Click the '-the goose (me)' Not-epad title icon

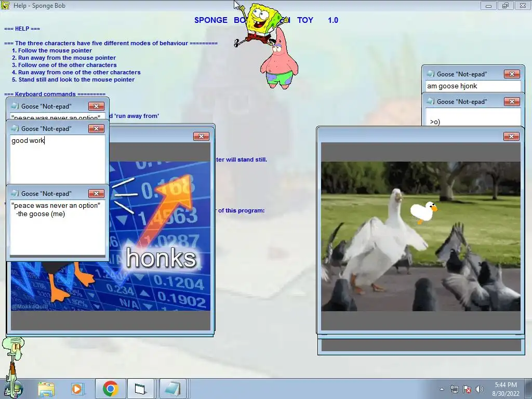15,193
